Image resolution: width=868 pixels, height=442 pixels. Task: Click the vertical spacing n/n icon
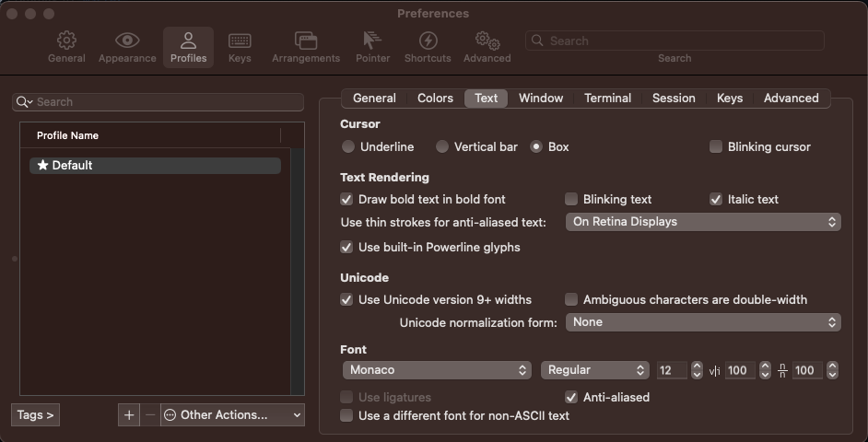pos(782,371)
